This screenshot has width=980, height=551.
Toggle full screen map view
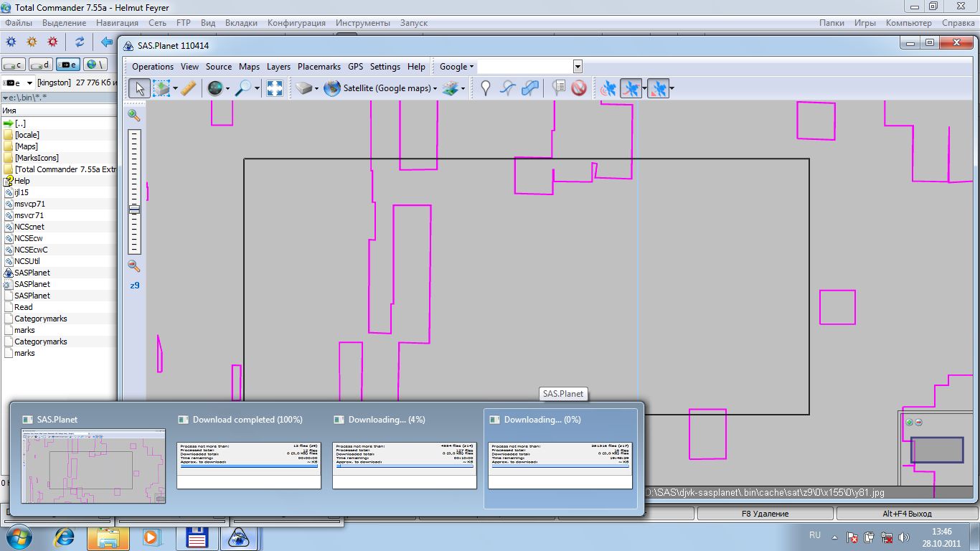coord(275,88)
